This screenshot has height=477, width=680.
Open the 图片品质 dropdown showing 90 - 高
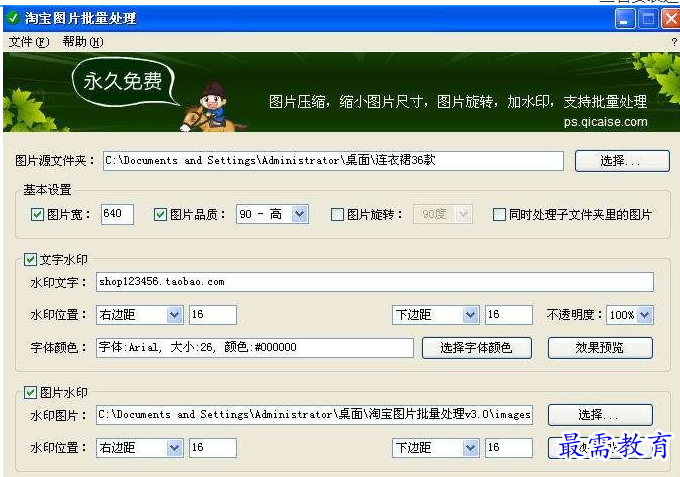point(272,214)
